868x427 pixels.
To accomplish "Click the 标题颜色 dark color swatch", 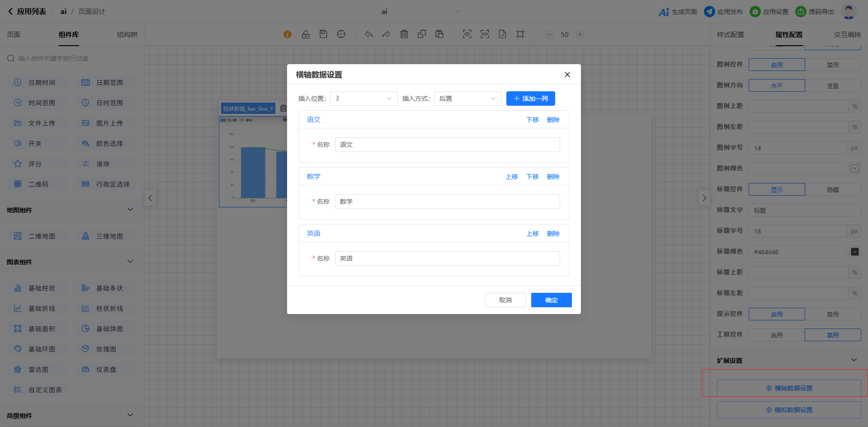I will 854,252.
